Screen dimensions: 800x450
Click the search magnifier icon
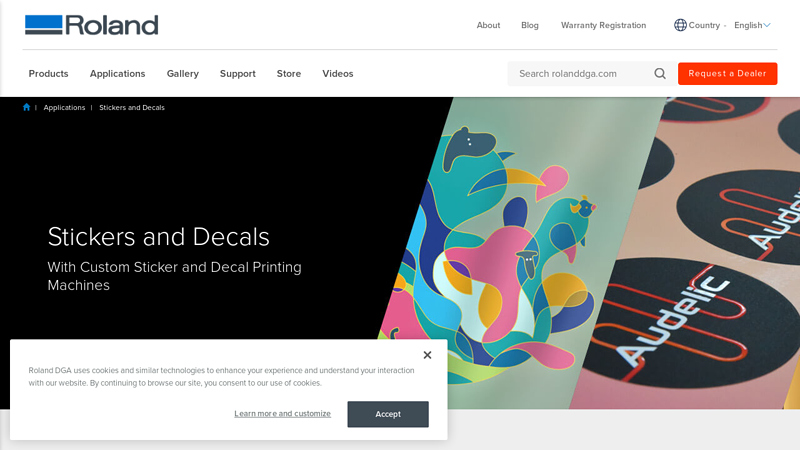pos(660,73)
